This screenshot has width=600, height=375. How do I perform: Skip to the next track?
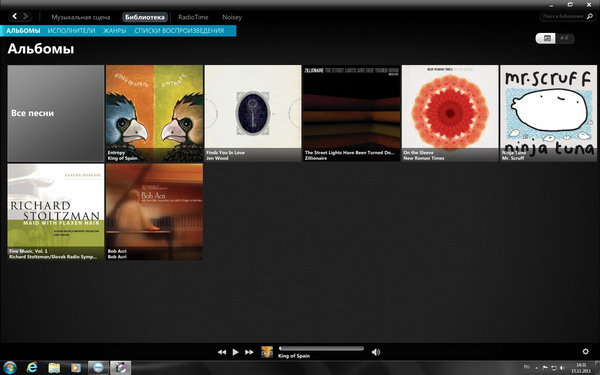click(x=249, y=352)
